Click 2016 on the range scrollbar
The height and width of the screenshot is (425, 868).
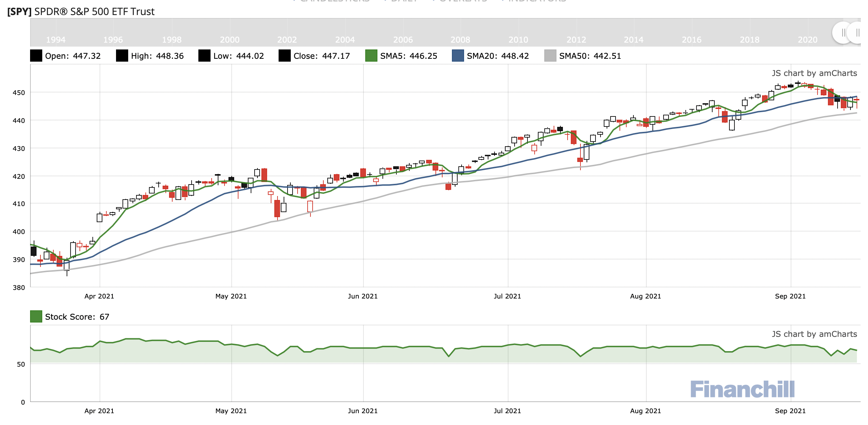click(691, 40)
